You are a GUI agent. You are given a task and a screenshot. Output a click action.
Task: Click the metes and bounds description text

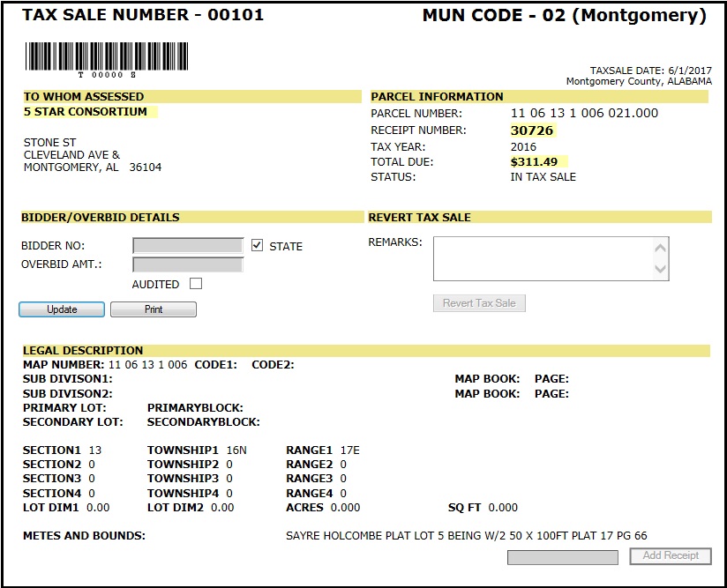[x=466, y=535]
